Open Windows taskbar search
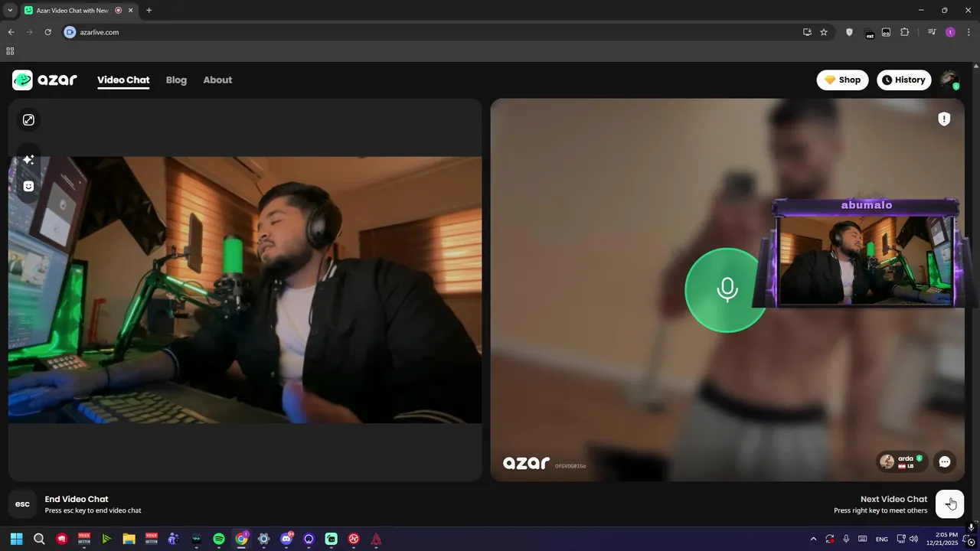This screenshot has height=551, width=980. tap(39, 539)
